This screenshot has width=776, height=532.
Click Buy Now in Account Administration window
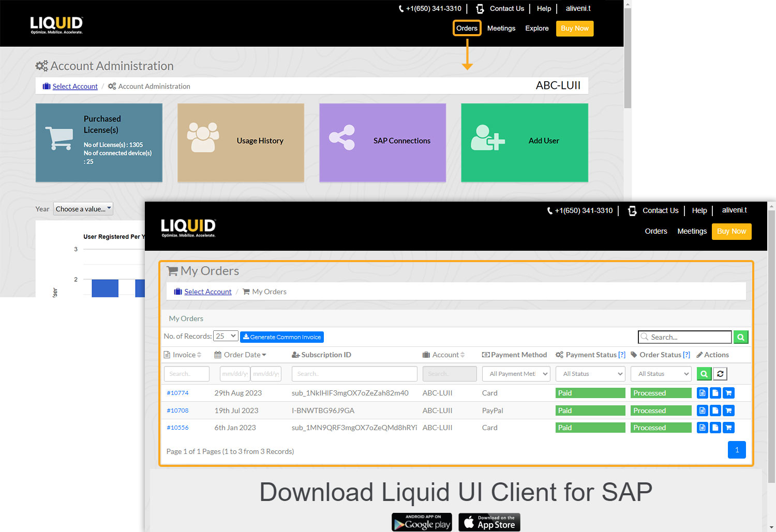pyautogui.click(x=575, y=28)
